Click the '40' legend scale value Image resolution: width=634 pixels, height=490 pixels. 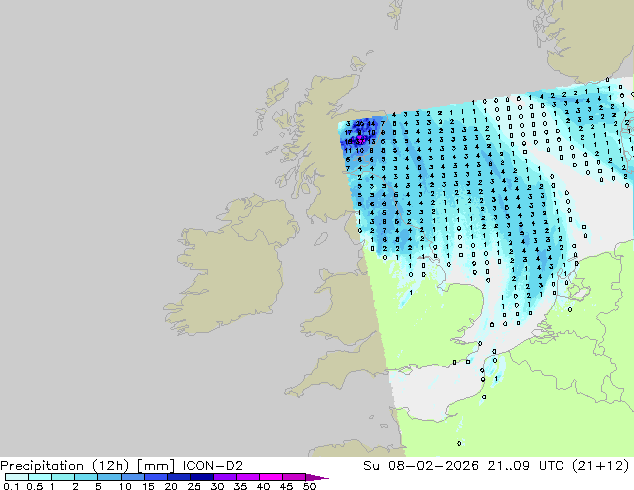(263, 486)
